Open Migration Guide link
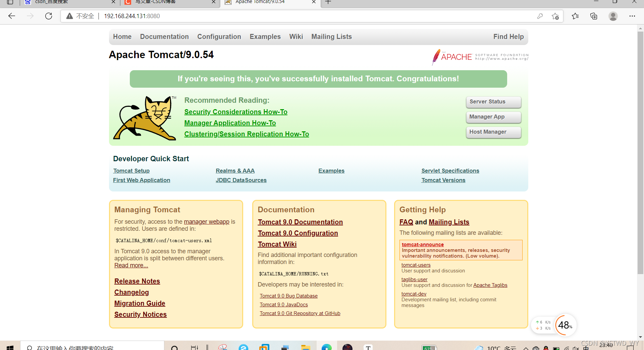Screen dimensions: 644x350 (x=140, y=303)
